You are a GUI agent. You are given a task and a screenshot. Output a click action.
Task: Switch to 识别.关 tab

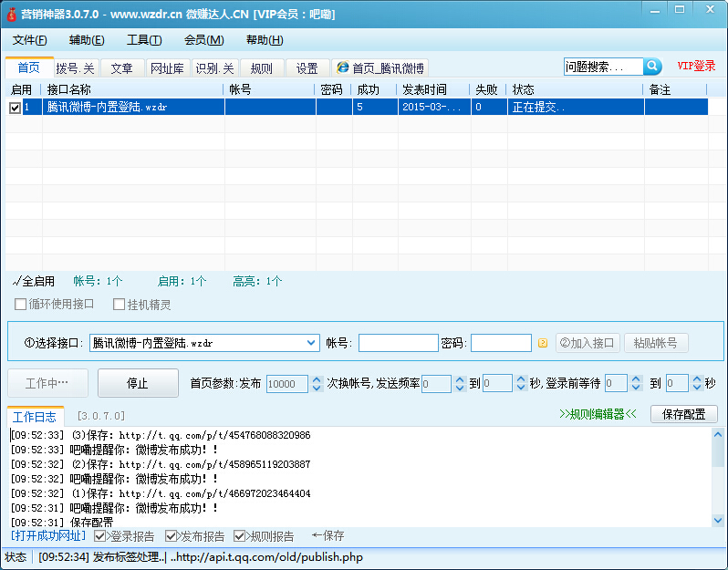point(214,68)
